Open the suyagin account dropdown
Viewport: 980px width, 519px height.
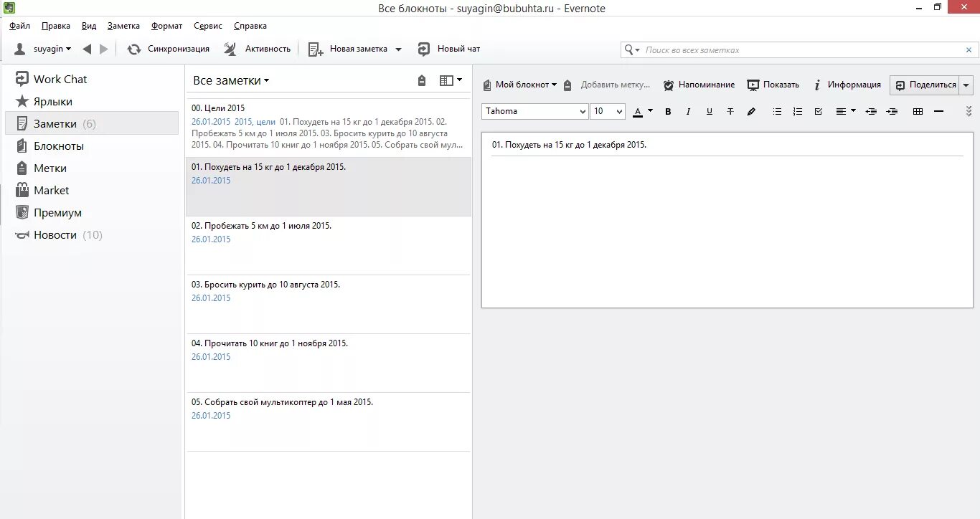click(x=43, y=49)
